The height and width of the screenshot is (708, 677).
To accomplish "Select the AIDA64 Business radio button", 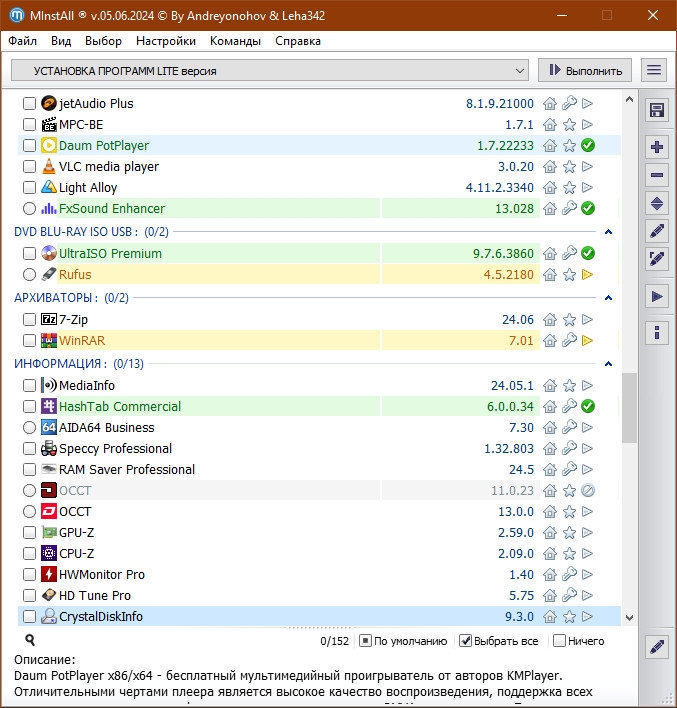I will [29, 427].
